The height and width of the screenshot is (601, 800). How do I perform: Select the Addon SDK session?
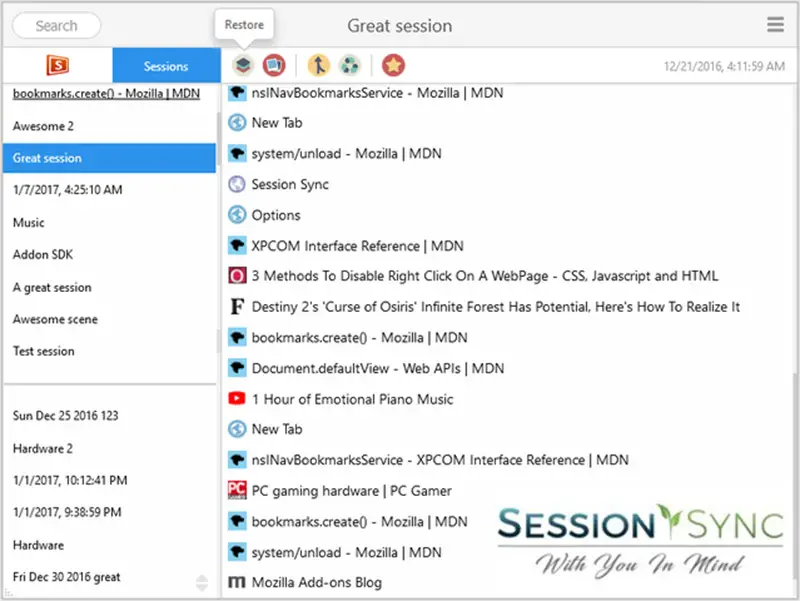[x=38, y=255]
